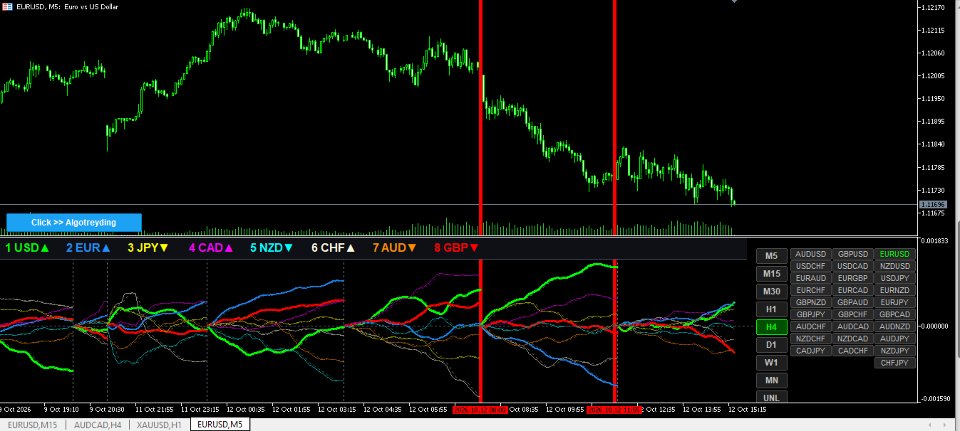Toggle the 8 GBP currency line label
The height and width of the screenshot is (431, 960).
click(457, 248)
